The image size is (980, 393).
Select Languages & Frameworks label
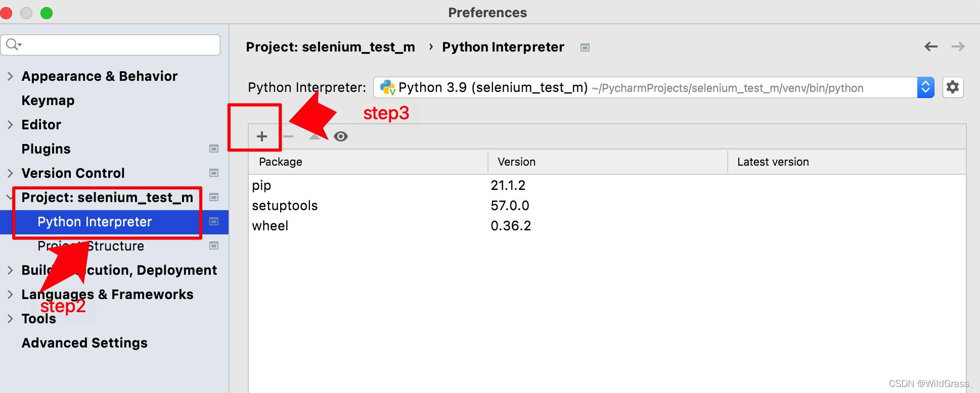[107, 294]
